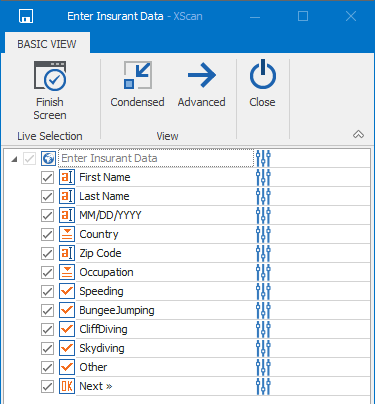The width and height of the screenshot is (375, 404).
Task: Switch to Condensed view
Action: (x=137, y=84)
